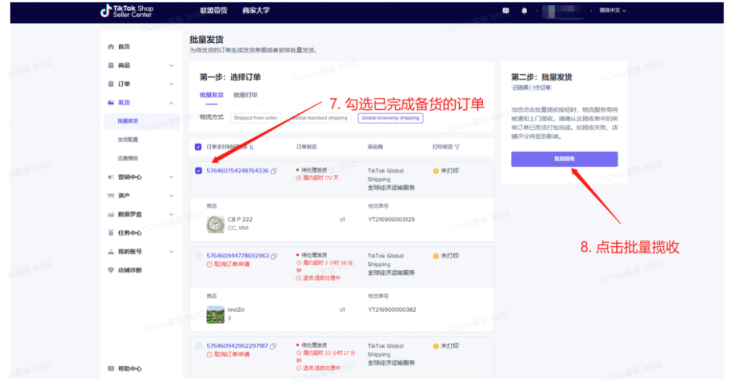Expand the 我的账号 sidebar chevron

tap(171, 252)
